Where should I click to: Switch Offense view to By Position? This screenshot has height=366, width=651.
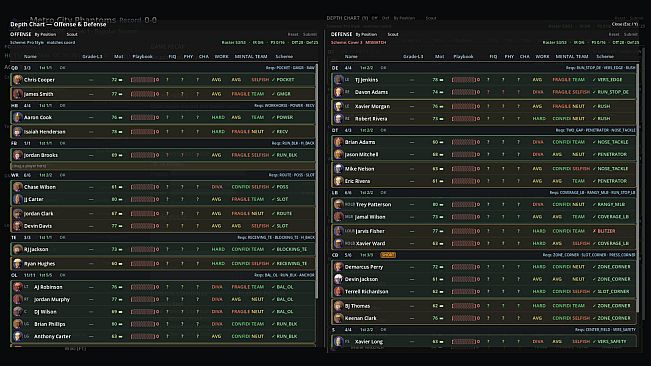[45, 34]
